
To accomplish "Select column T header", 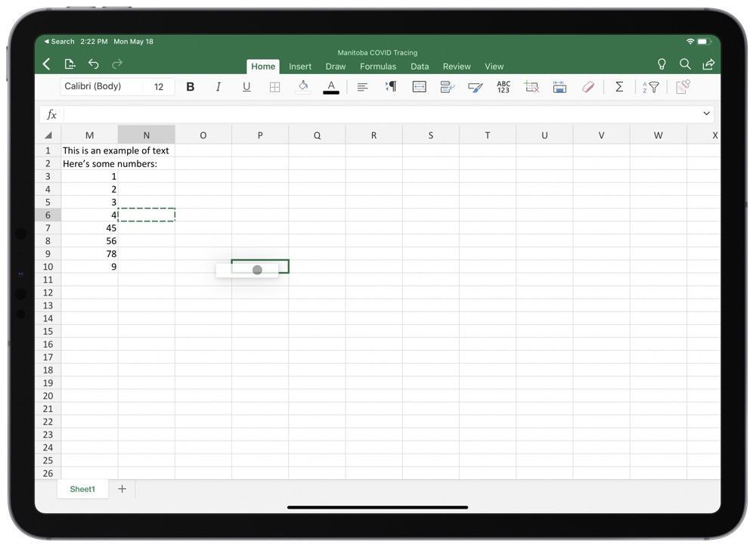I will (x=488, y=135).
